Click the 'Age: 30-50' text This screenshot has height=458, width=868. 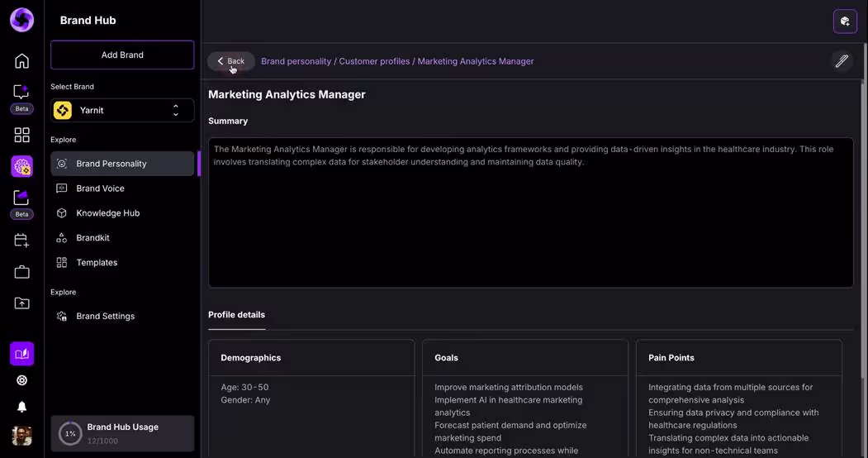click(x=244, y=387)
